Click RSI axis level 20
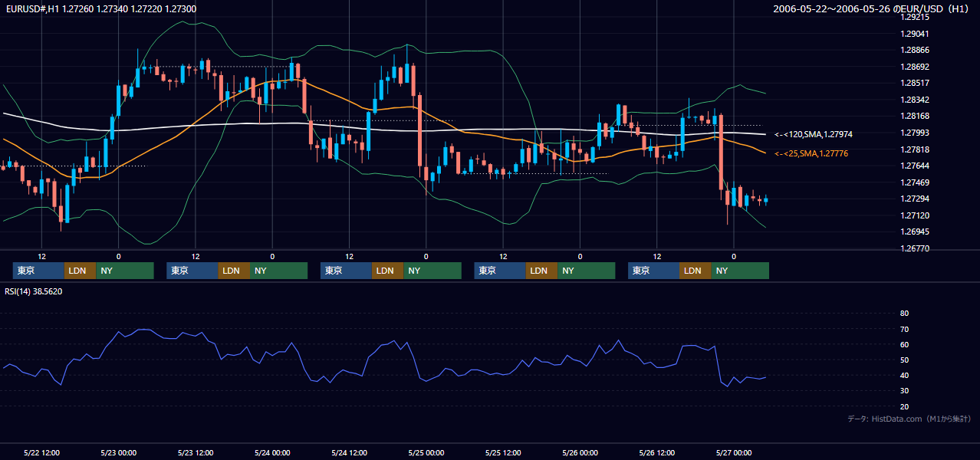This screenshot has width=980, height=460. pos(904,406)
